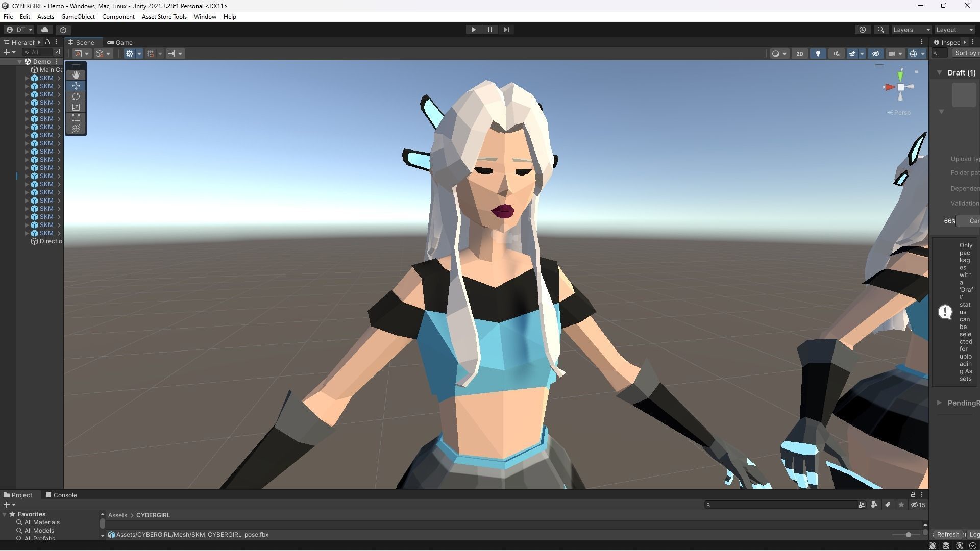Select the Transform tool
The width and height of the screenshot is (980, 551).
[x=76, y=129]
